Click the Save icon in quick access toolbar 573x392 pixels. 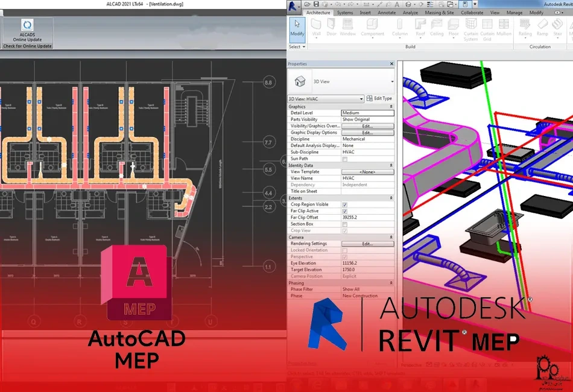[317, 4]
